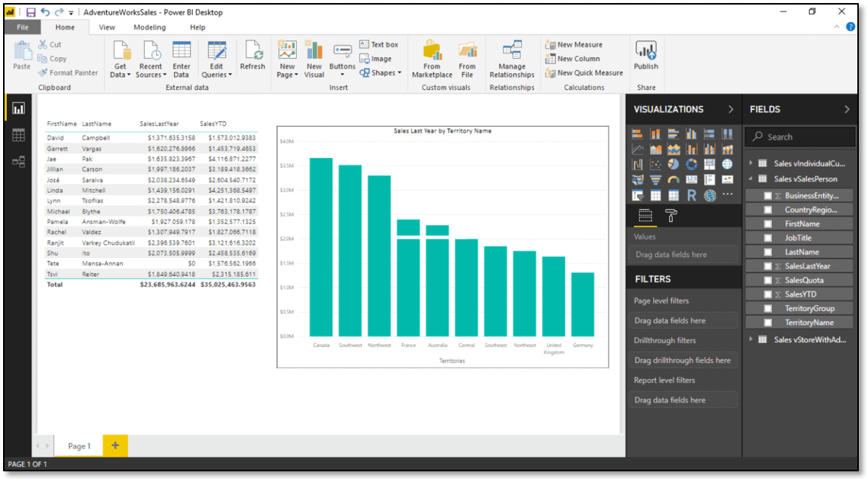
Task: Collapse the Fields pane chevron
Action: 847,110
